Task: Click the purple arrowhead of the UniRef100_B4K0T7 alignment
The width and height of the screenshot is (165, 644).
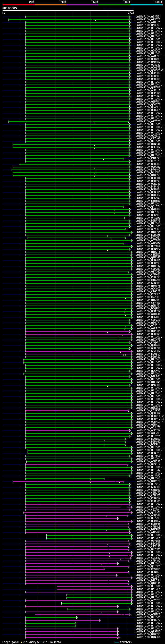Action: tap(123, 481)
